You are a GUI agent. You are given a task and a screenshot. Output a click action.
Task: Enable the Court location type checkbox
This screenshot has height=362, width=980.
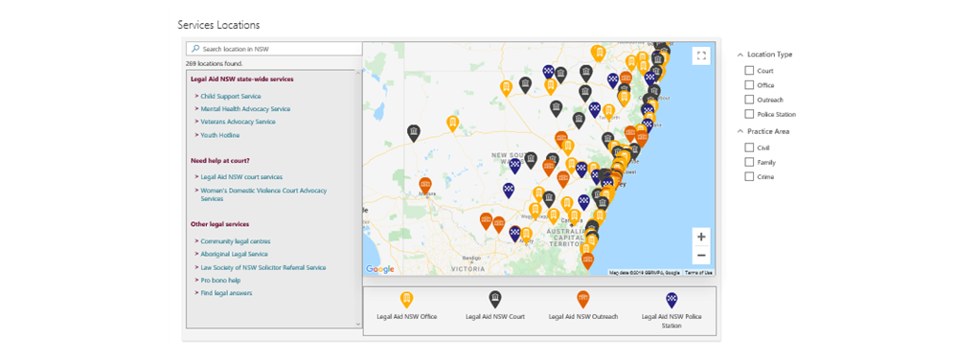[x=749, y=71]
